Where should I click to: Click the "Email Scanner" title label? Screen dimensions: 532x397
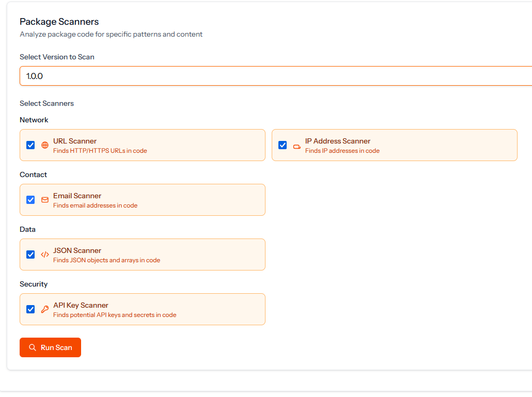77,196
